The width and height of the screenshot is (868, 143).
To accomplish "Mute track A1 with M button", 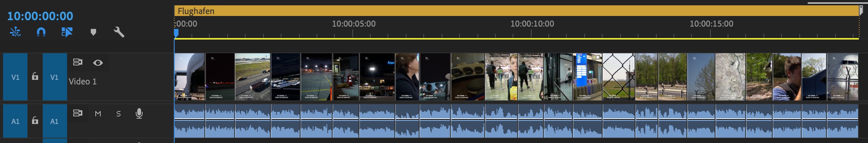I will click(x=98, y=114).
